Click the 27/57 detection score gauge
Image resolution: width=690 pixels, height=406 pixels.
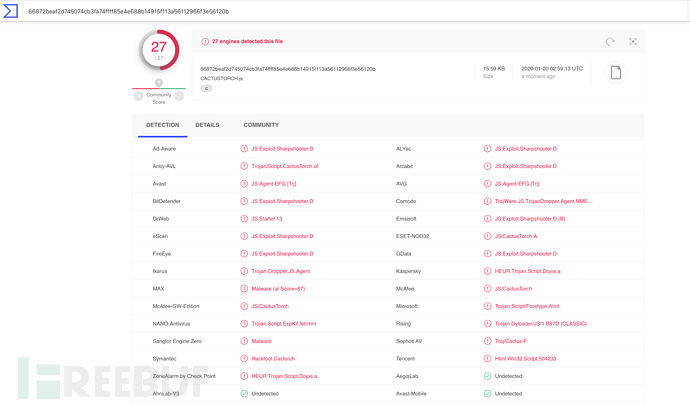coord(159,50)
